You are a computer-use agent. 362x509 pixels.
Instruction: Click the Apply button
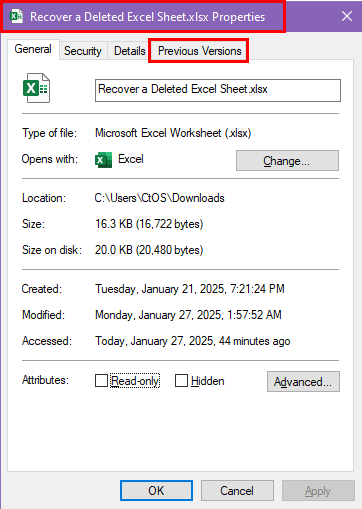[x=318, y=491]
